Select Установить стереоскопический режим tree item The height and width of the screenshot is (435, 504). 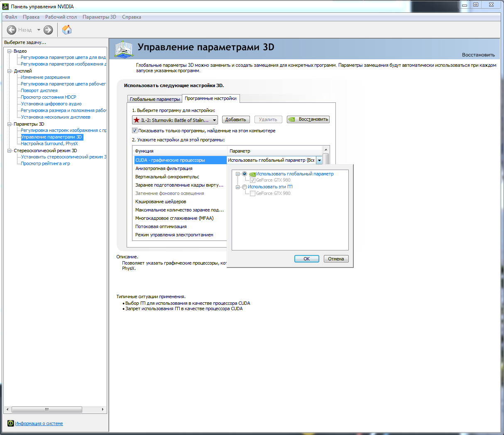[64, 157]
